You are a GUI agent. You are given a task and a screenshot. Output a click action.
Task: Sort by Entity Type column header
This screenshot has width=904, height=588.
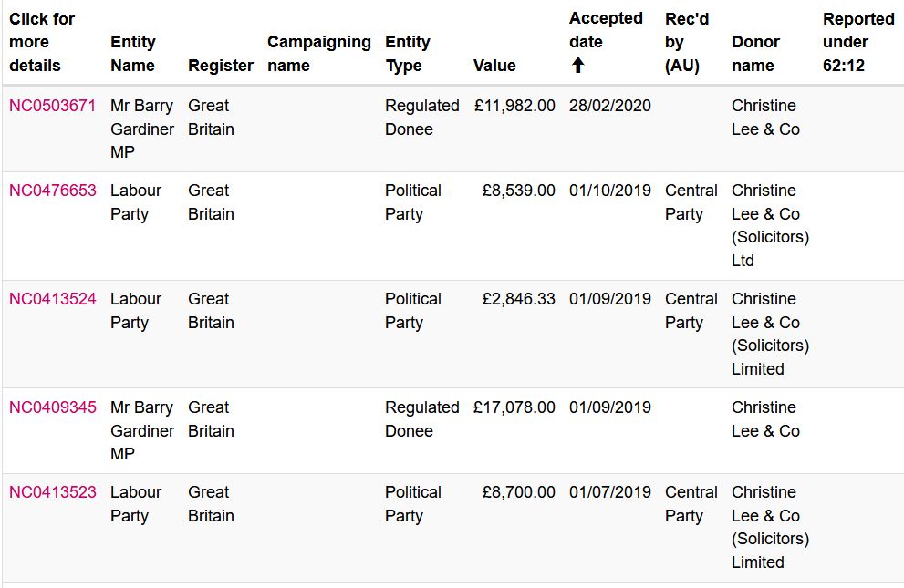coord(408,53)
